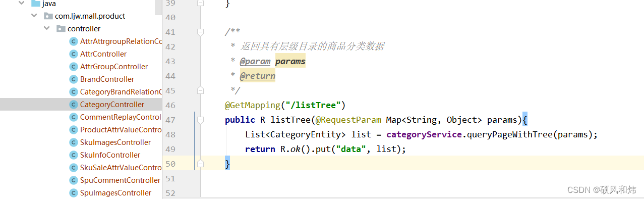Click fold end marker at line 45
Screen dimensions: 644x199
coord(200,90)
